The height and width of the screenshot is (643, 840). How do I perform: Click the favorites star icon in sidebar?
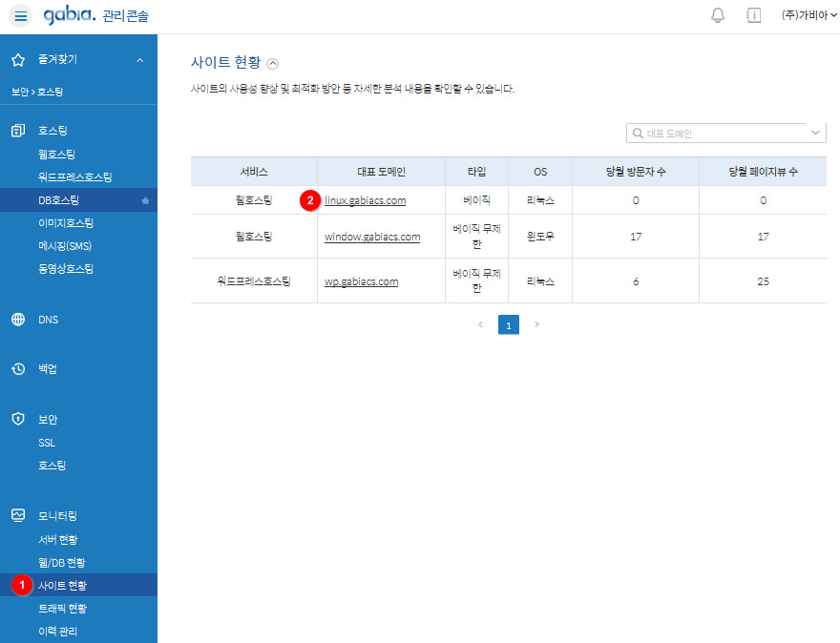tap(18, 60)
